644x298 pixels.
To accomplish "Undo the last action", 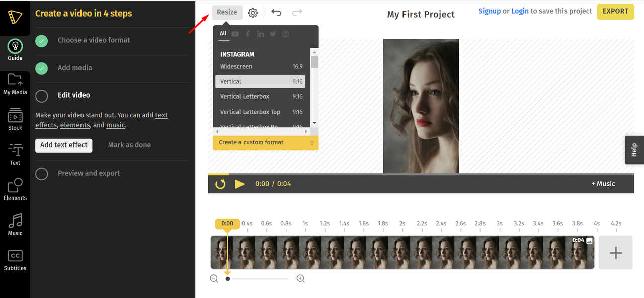I will 276,12.
